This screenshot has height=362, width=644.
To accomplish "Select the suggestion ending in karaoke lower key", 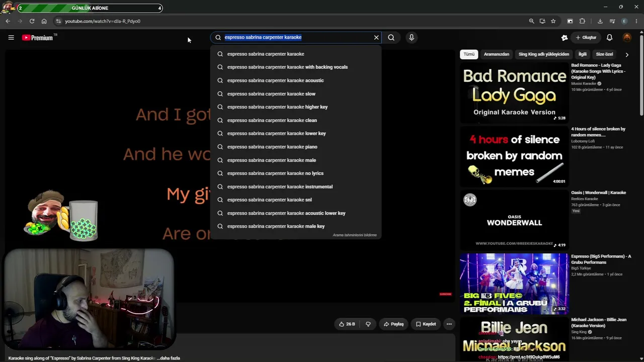I will point(296,133).
